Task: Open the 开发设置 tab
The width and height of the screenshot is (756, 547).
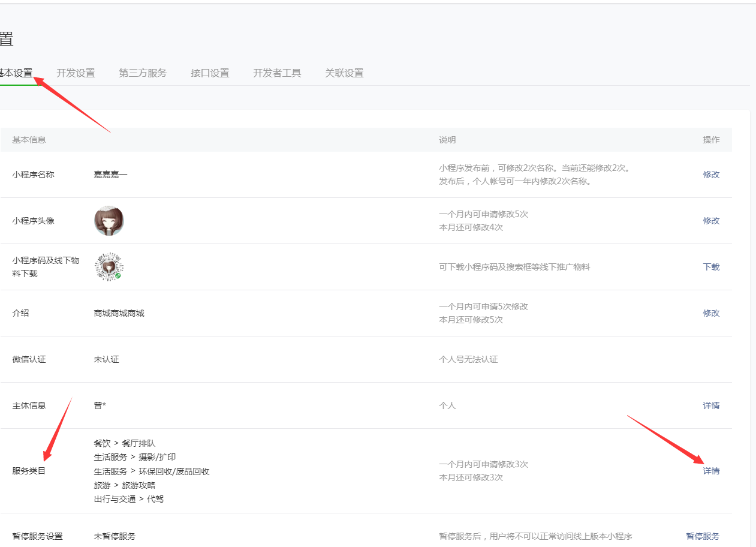Action: [x=76, y=73]
